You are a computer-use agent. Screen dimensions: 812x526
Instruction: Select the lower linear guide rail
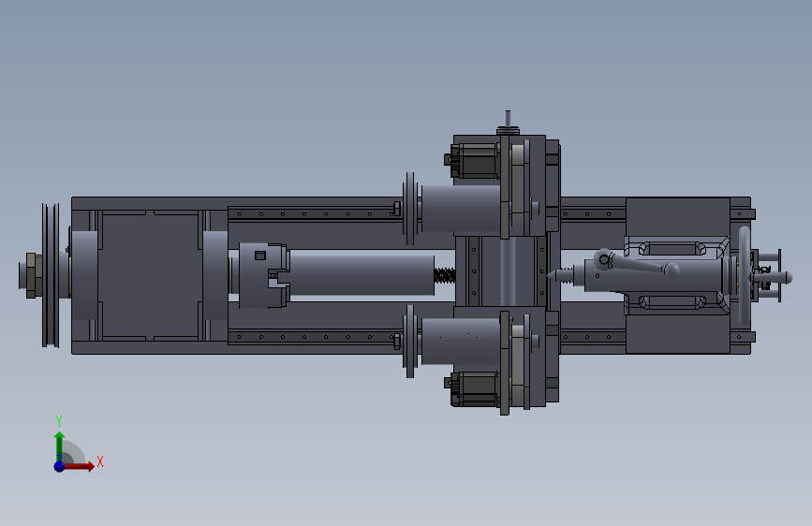click(x=314, y=337)
